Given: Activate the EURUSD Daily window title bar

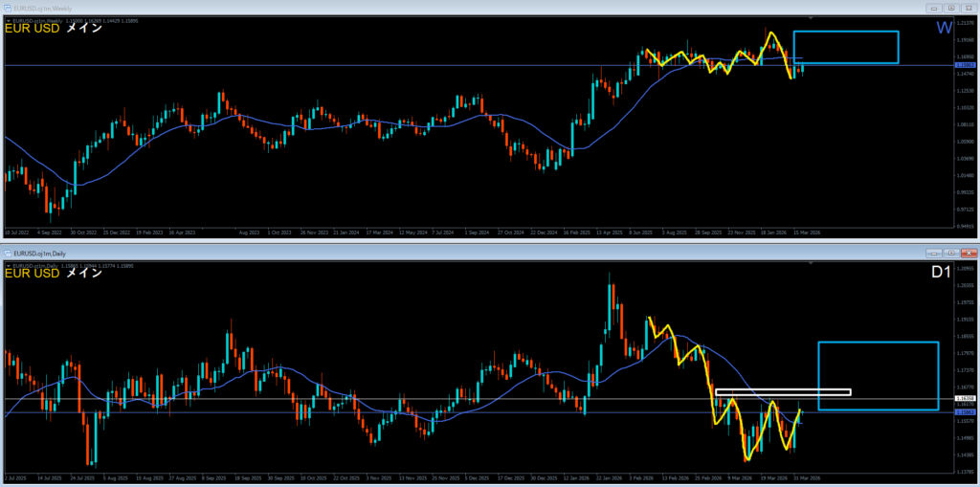Looking at the screenshot, I should point(383,253).
